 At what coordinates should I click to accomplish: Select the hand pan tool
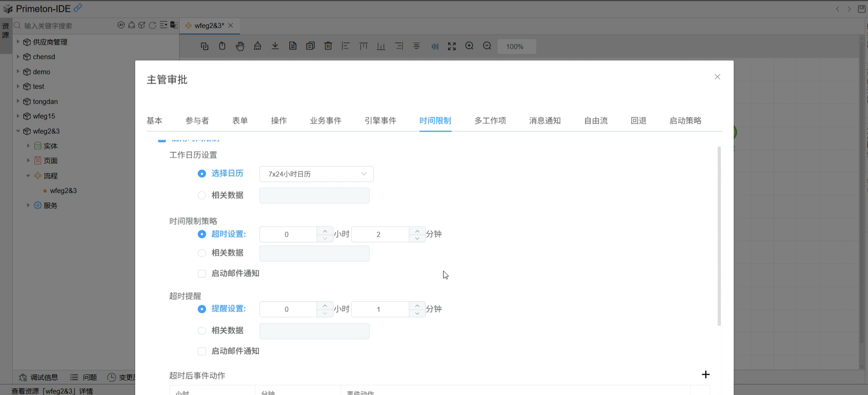point(240,46)
